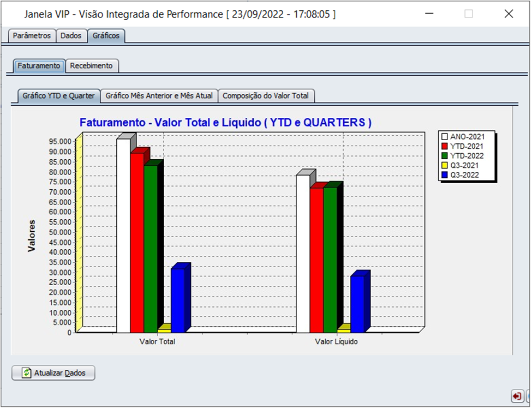This screenshot has width=532, height=409.
Task: Click the white ANO-2021 legend swatch
Action: [x=445, y=137]
